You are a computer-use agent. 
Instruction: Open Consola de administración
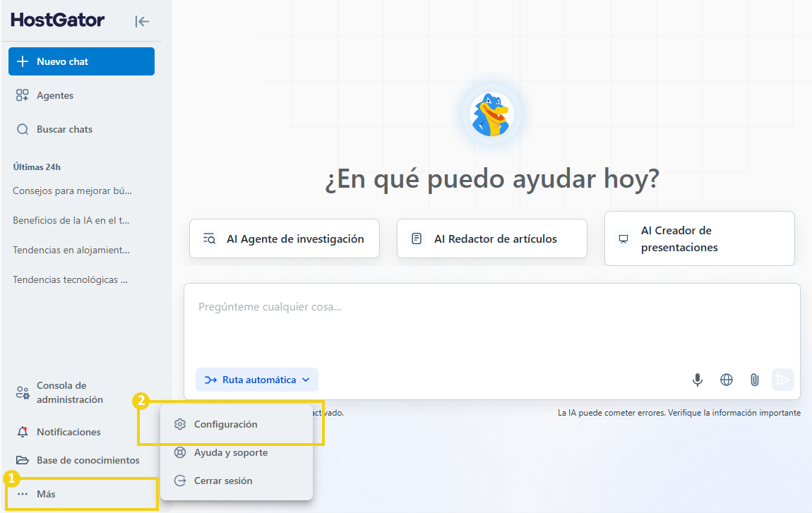[69, 392]
